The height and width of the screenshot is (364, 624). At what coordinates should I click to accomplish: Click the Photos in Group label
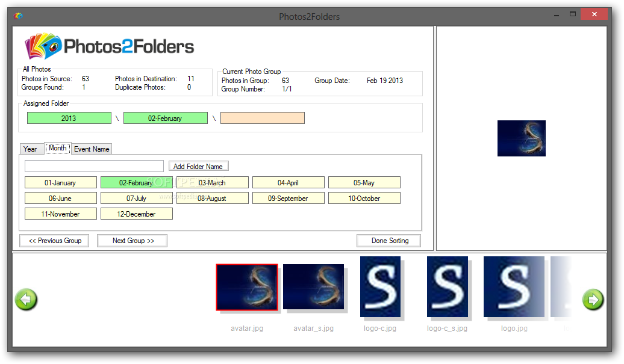tap(245, 81)
